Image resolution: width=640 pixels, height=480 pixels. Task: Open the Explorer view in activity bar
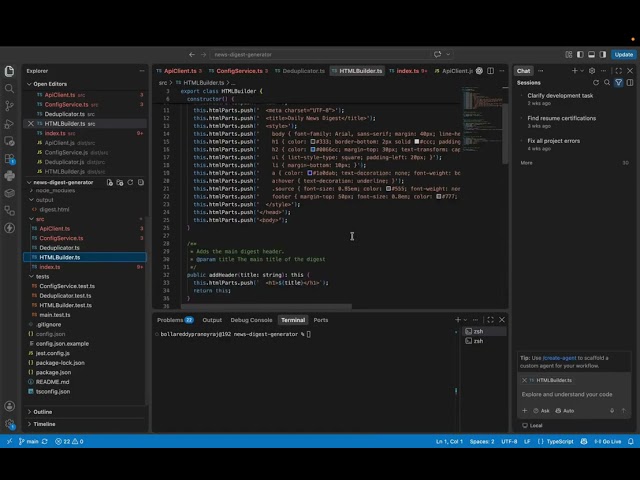point(9,71)
